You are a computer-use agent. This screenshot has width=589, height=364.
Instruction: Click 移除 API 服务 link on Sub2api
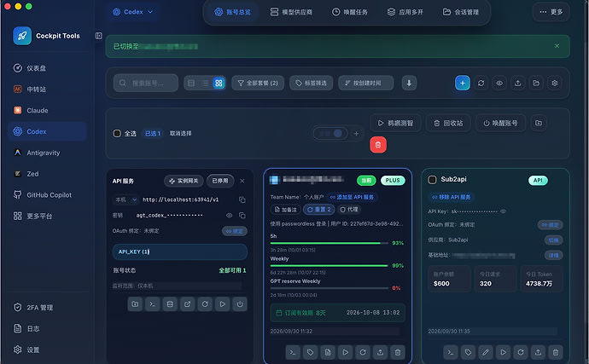click(452, 197)
